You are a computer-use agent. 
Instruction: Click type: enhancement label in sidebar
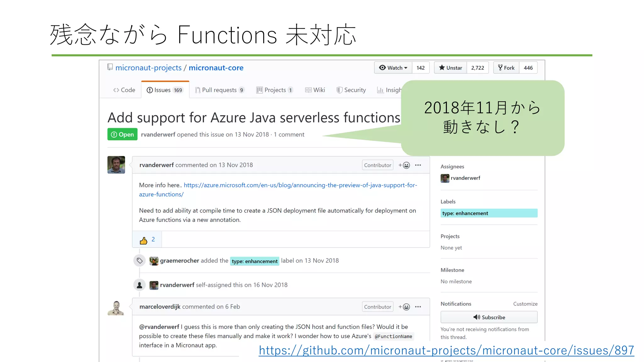click(489, 213)
